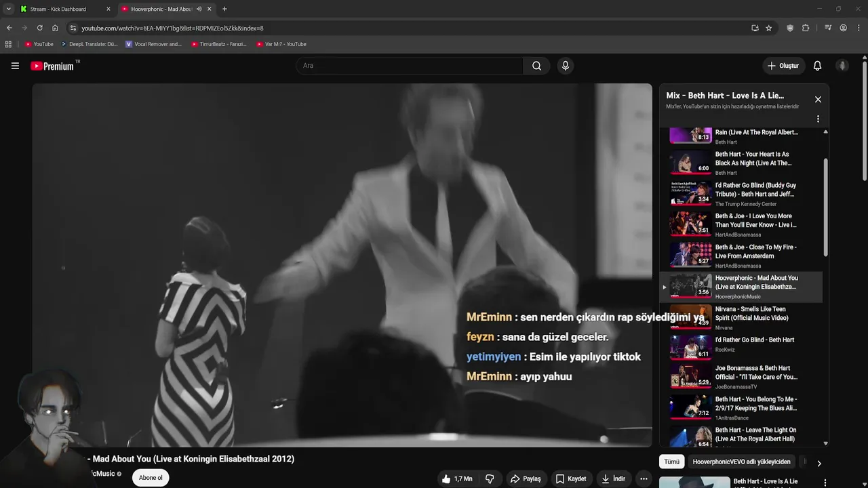Open Mix playlist options kebab menu

tap(818, 119)
